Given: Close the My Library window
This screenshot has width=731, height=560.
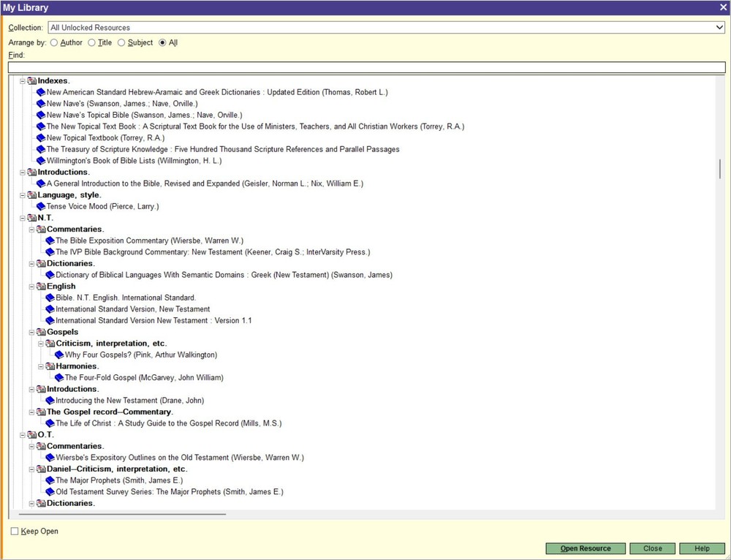Looking at the screenshot, I should point(723,7).
